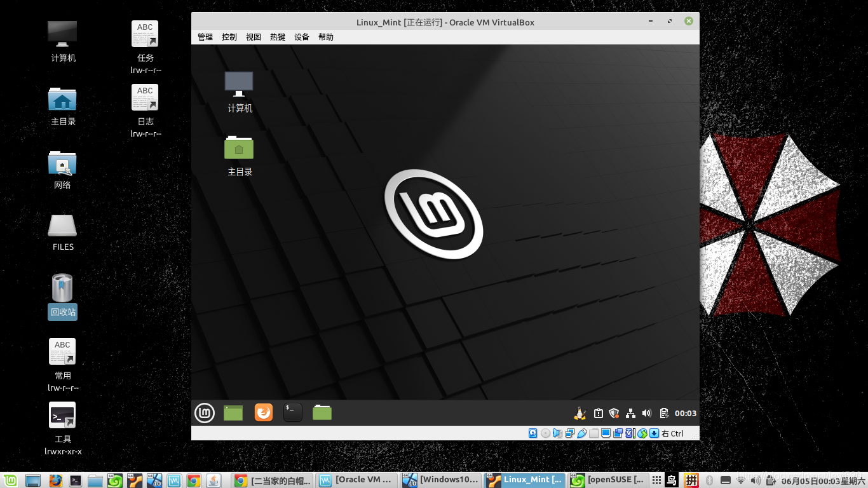Click the USB indicator in VirtualBox status bar
Viewport: 868px width, 488px height.
pyautogui.click(x=581, y=433)
